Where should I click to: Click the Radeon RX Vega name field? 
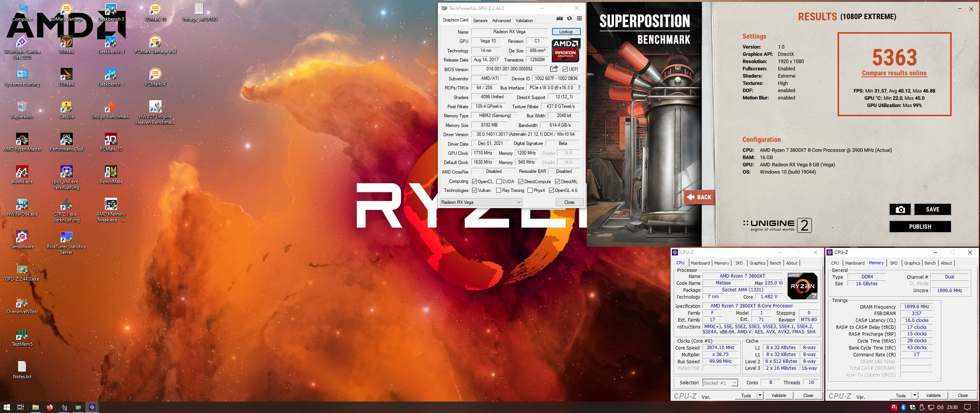pos(509,32)
